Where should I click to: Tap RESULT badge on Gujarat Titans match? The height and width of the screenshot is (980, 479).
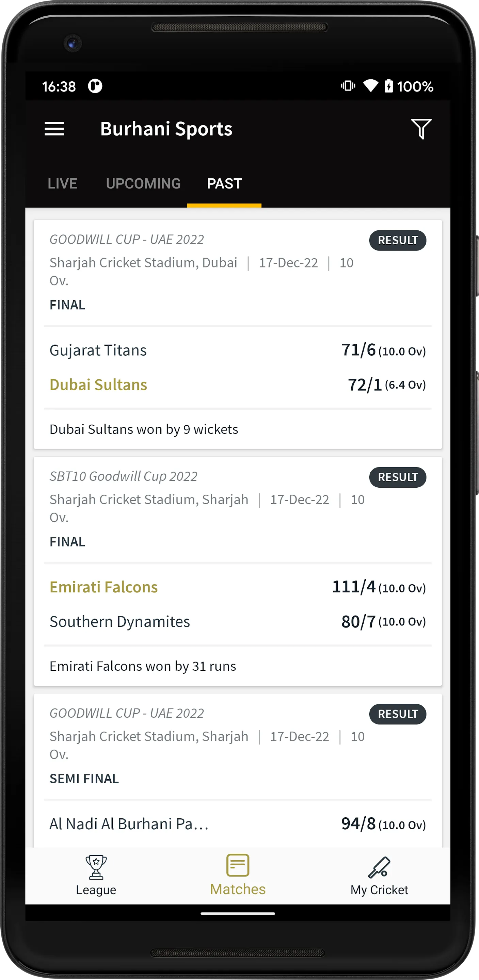(398, 241)
